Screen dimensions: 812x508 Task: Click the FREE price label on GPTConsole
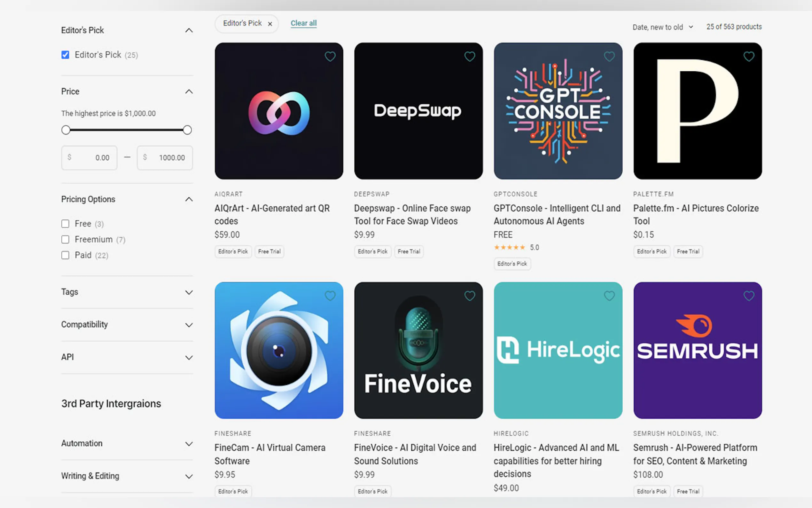[503, 234]
